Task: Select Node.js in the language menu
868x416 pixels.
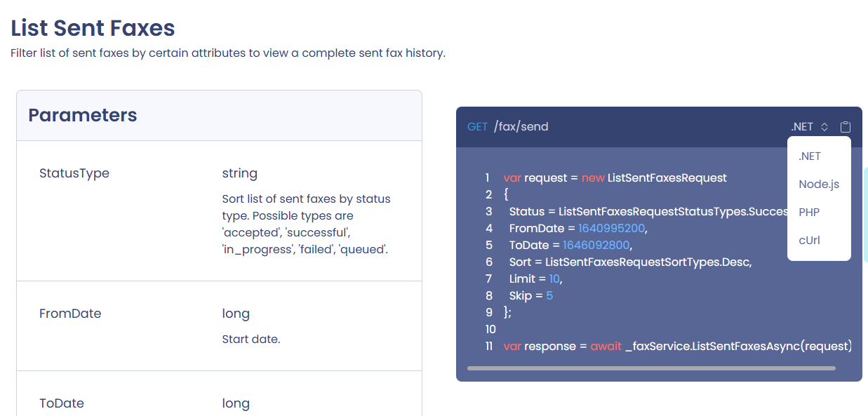Action: [x=819, y=184]
